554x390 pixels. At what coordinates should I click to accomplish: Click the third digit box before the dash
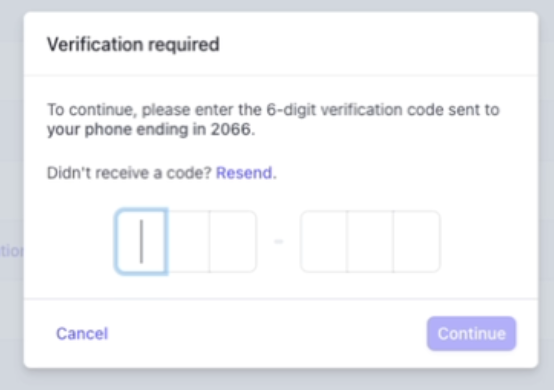pyautogui.click(x=233, y=241)
